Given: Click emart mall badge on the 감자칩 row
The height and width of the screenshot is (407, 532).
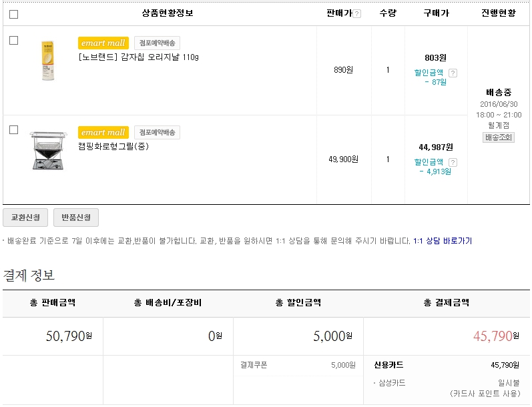Looking at the screenshot, I should (103, 43).
